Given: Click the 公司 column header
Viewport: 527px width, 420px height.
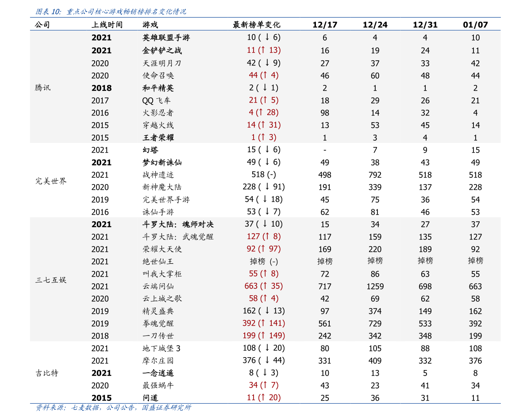Looking at the screenshot, I should click(42, 25).
